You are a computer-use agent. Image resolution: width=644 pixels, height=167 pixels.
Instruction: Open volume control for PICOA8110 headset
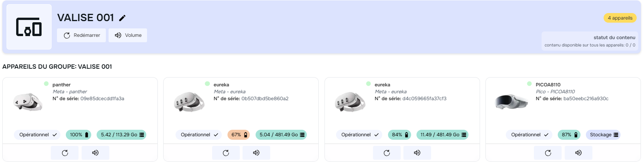578,153
